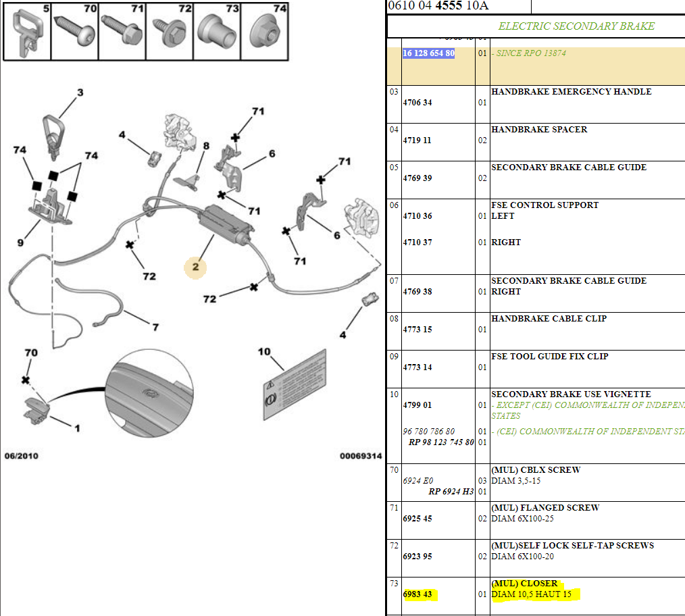685x616 pixels.
Task: Click HANDBRAKE EMERGENCY HANDLE description
Action: point(571,92)
